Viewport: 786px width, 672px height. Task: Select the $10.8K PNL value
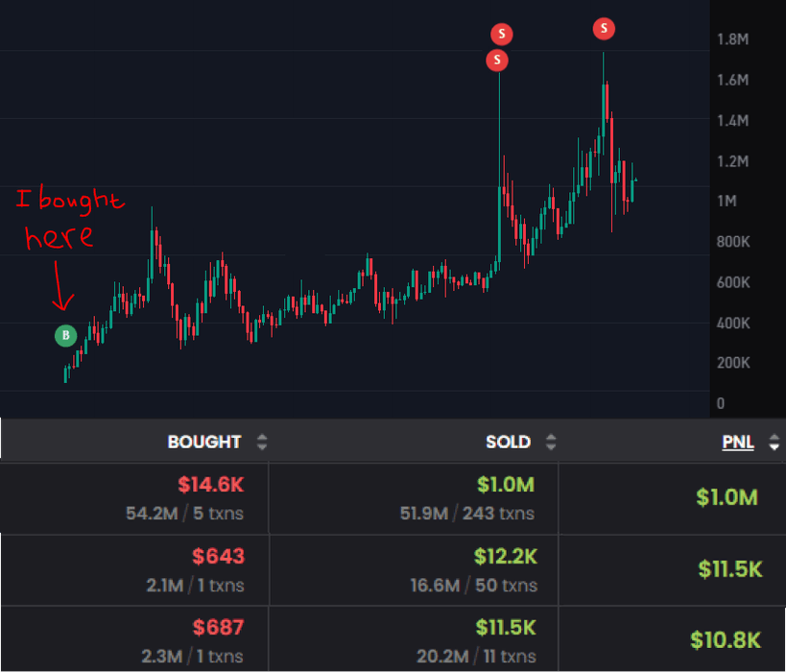point(726,640)
